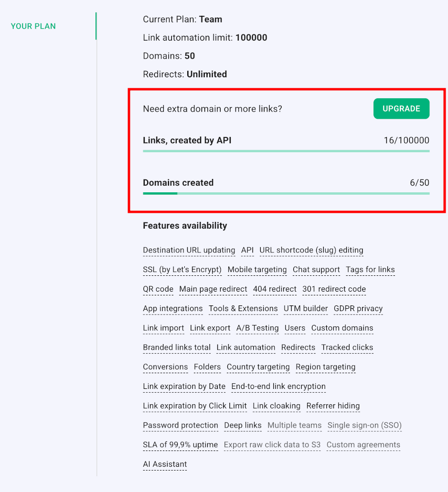
Task: Click the green UPGRADE button
Action: pos(401,109)
